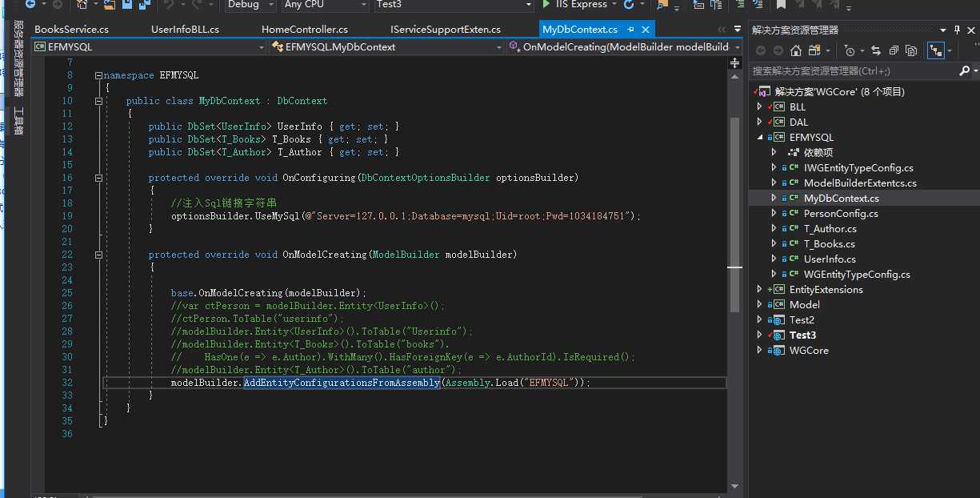The width and height of the screenshot is (980, 498).
Task: Expand the WGCore project node
Action: 759,350
